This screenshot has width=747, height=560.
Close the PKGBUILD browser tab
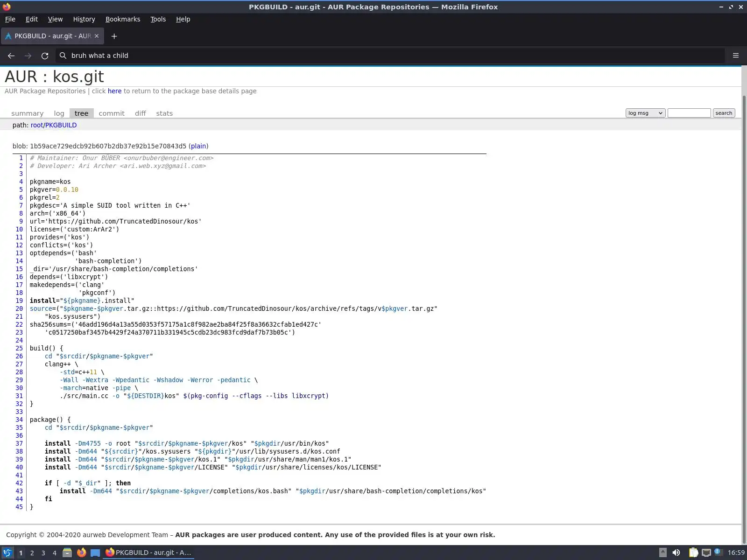[x=97, y=36]
